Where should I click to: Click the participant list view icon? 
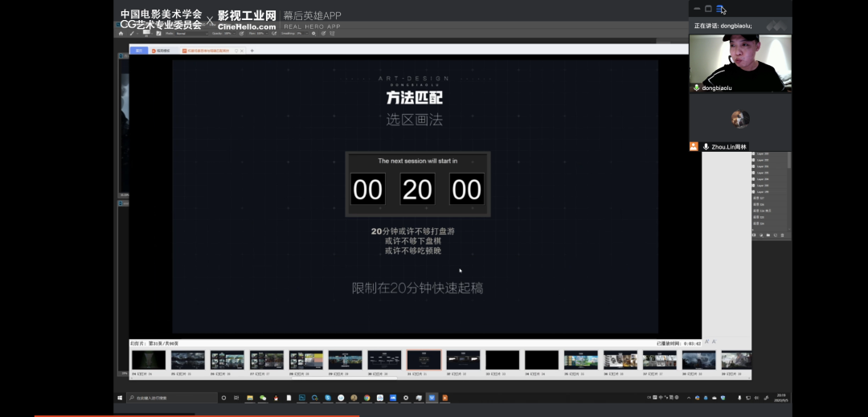pyautogui.click(x=720, y=9)
